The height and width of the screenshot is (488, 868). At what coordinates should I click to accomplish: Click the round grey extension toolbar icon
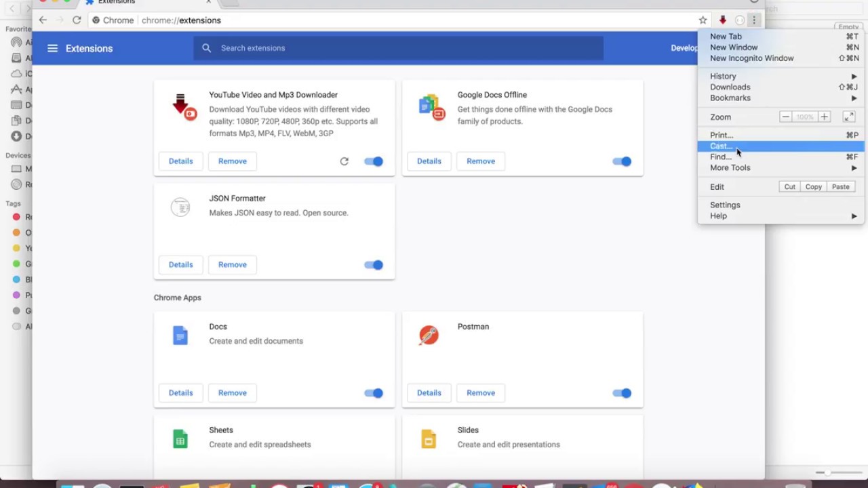tap(740, 20)
